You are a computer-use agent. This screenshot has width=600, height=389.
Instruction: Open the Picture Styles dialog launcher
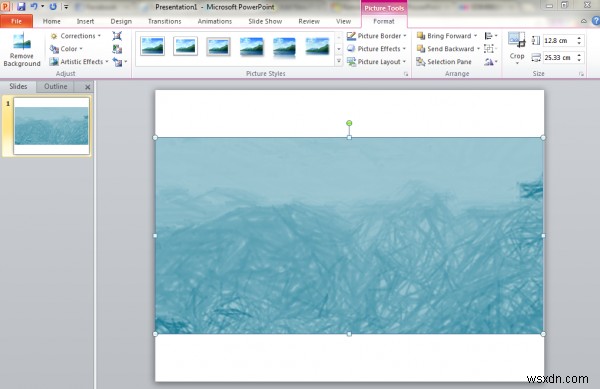point(406,74)
